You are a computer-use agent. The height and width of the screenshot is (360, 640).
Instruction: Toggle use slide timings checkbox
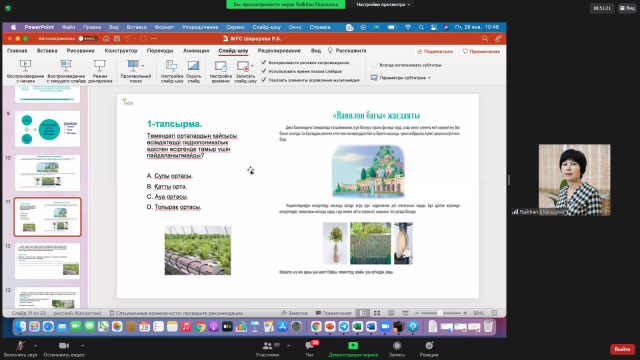coord(264,71)
